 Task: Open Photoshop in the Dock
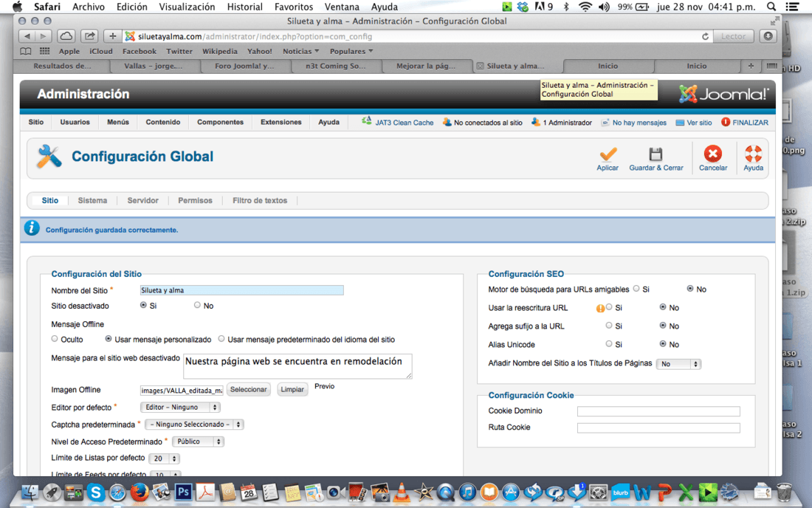click(183, 492)
